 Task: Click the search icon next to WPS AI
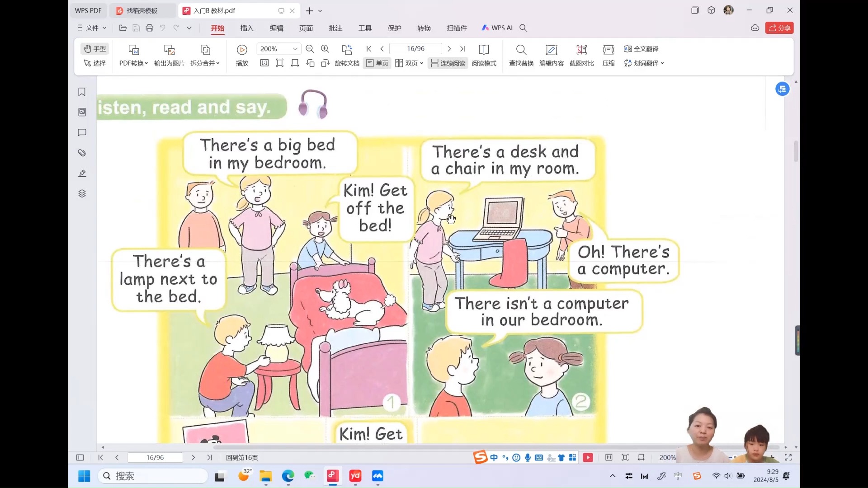tap(524, 28)
